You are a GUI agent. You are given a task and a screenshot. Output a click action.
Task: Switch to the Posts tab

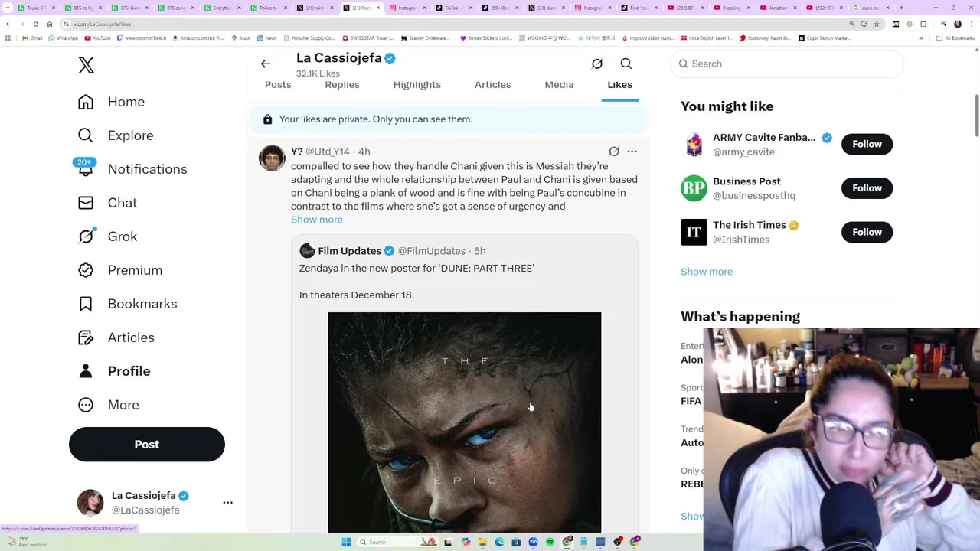[278, 85]
